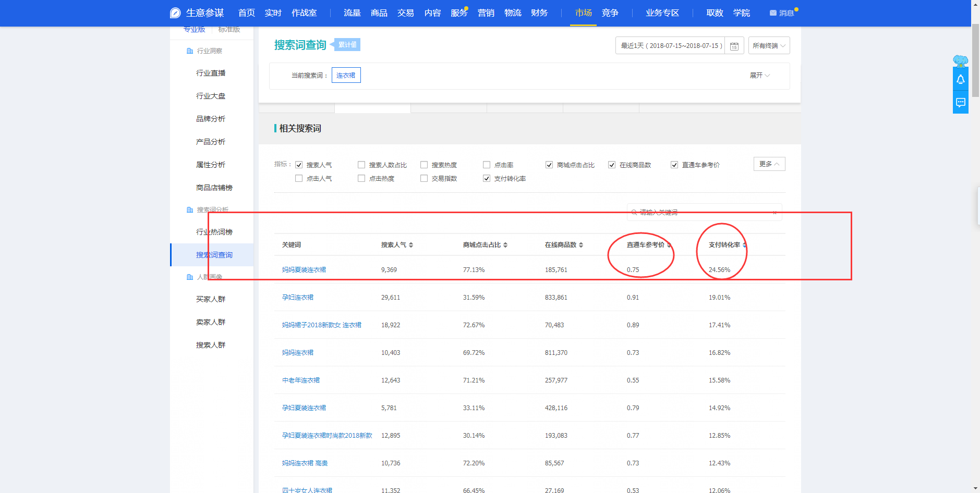Switch to 标准版 version tab
The height and width of the screenshot is (493, 980).
[229, 30]
